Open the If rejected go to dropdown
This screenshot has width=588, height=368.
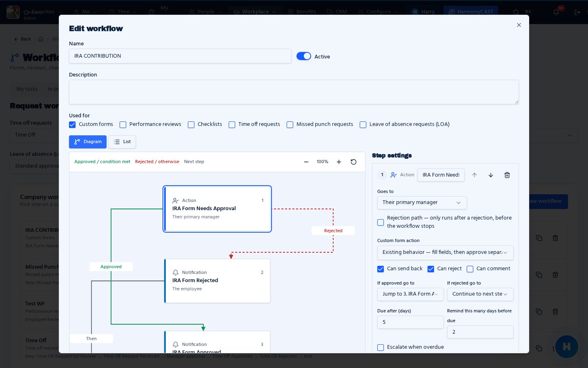pos(480,294)
